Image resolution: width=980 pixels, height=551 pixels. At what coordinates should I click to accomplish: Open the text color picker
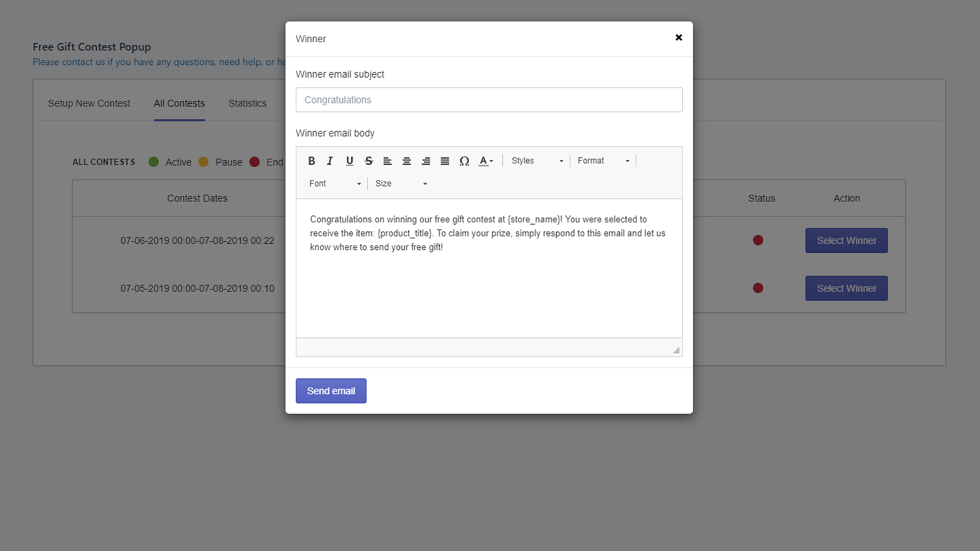(x=486, y=161)
